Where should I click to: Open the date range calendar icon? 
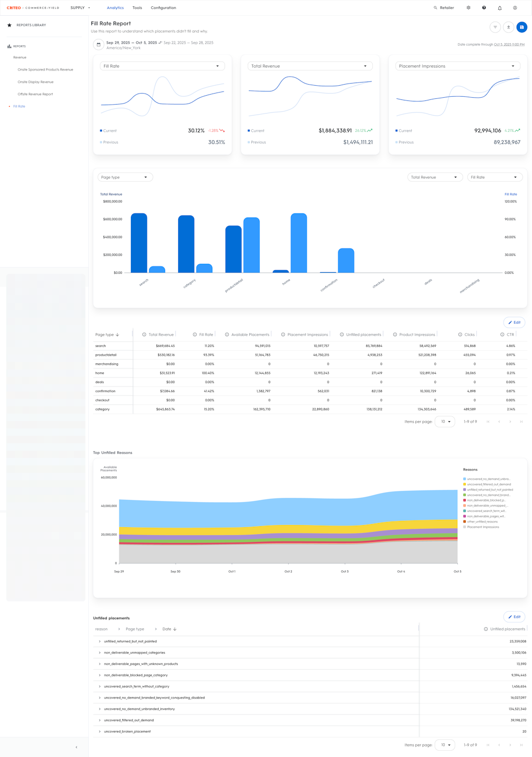98,45
